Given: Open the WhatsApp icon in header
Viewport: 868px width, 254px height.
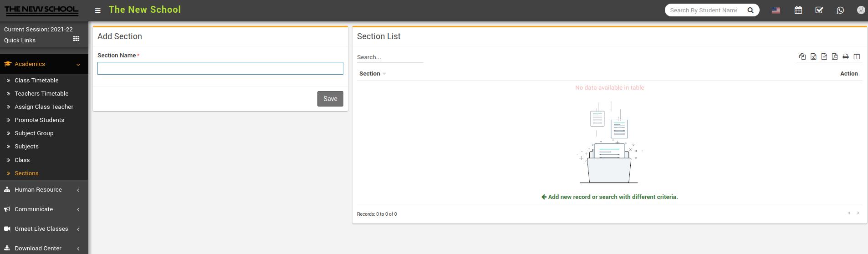Looking at the screenshot, I should 840,10.
